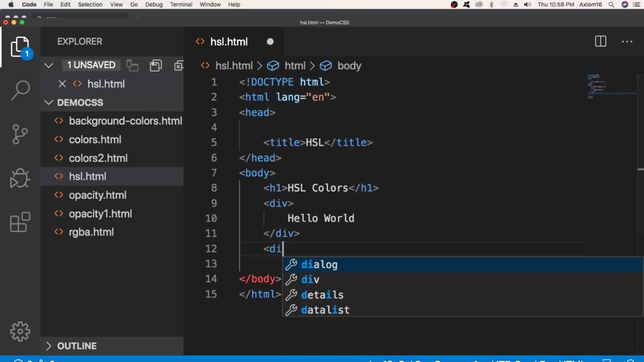The image size is (644, 362).
Task: Open the Manage gear menu
Action: coord(20,331)
